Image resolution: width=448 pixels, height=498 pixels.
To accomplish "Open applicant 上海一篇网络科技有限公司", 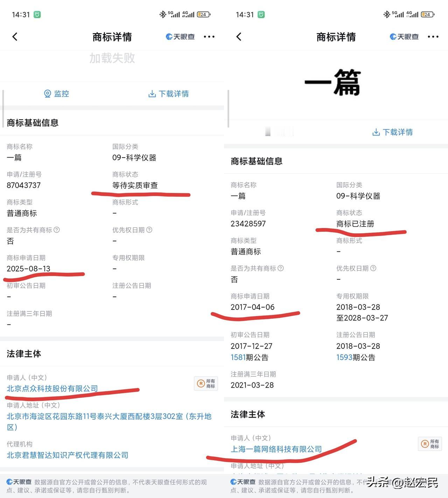I will coord(276,449).
